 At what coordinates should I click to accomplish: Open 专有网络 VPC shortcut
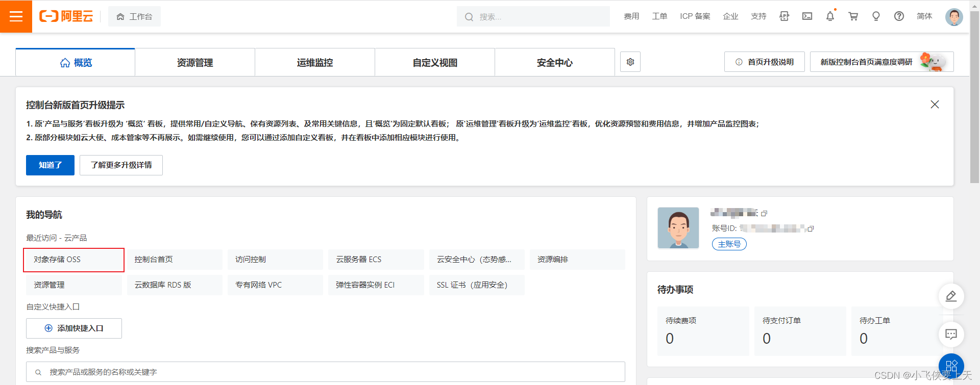[275, 285]
